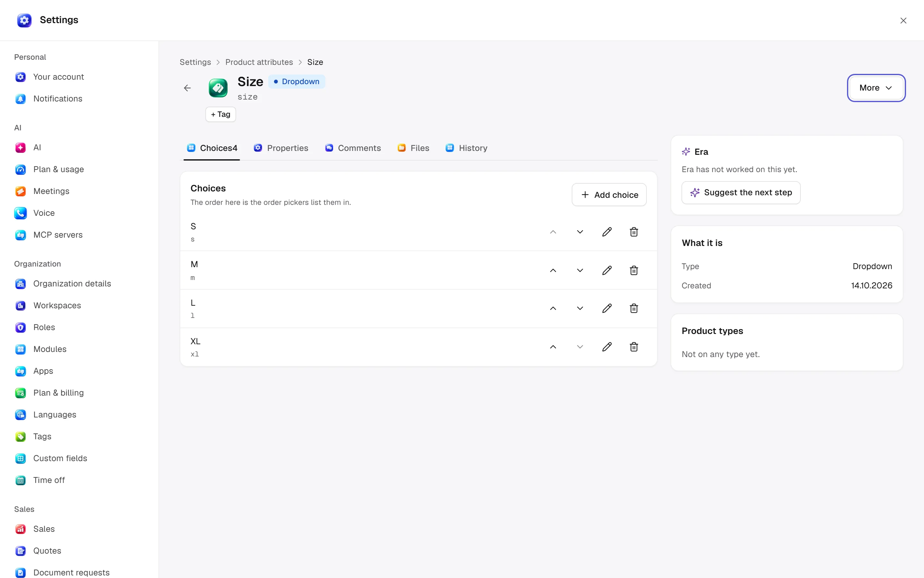Open the History tab
924x578 pixels.
coord(466,148)
